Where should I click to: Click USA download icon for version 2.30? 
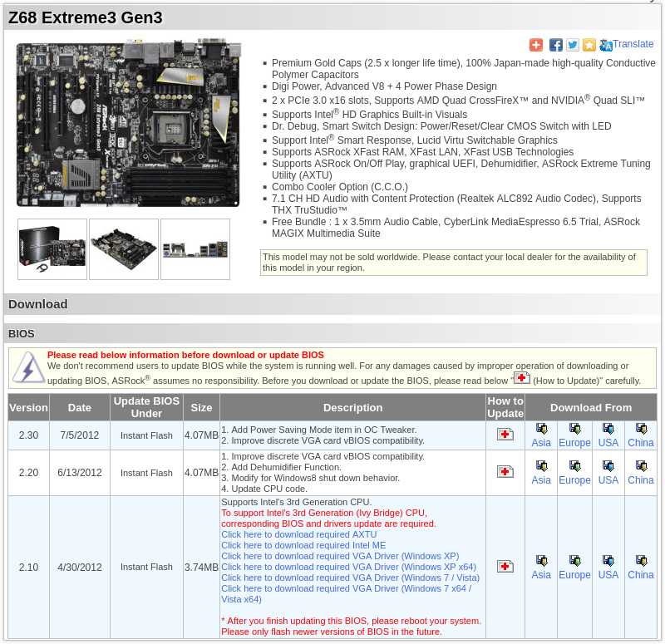[608, 429]
